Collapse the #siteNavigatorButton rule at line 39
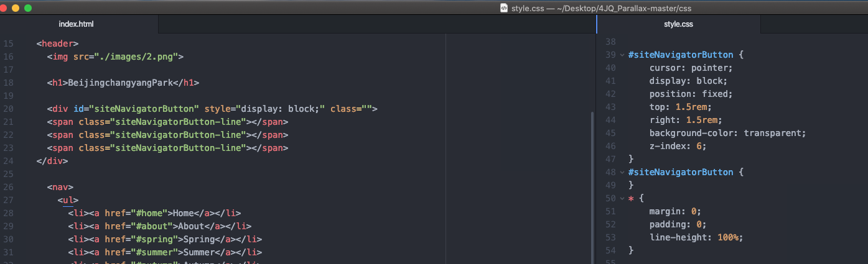Viewport: 868px width, 264px height. tap(622, 55)
